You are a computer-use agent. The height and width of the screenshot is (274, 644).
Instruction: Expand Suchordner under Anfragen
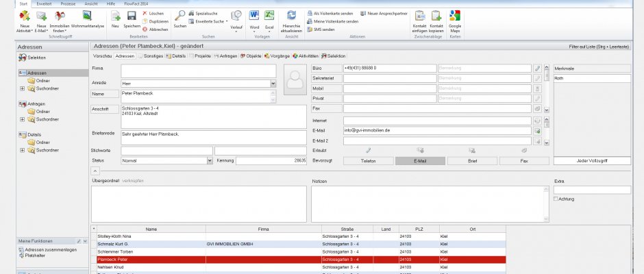click(x=22, y=119)
